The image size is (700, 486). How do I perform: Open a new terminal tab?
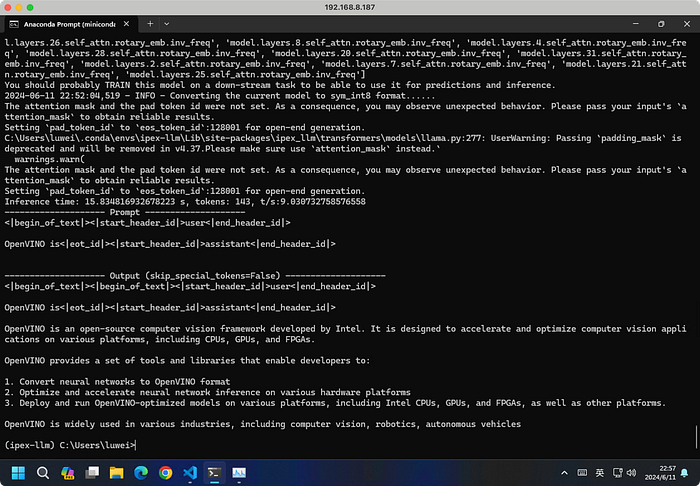(150, 24)
